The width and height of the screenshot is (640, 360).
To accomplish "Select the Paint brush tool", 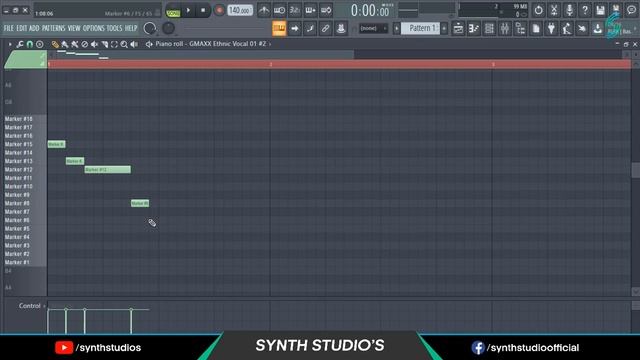I will tap(65, 44).
